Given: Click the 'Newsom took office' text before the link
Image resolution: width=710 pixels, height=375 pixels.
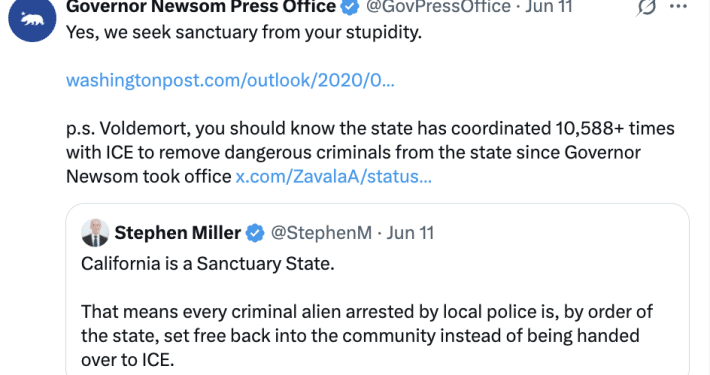Looking at the screenshot, I should click(149, 176).
